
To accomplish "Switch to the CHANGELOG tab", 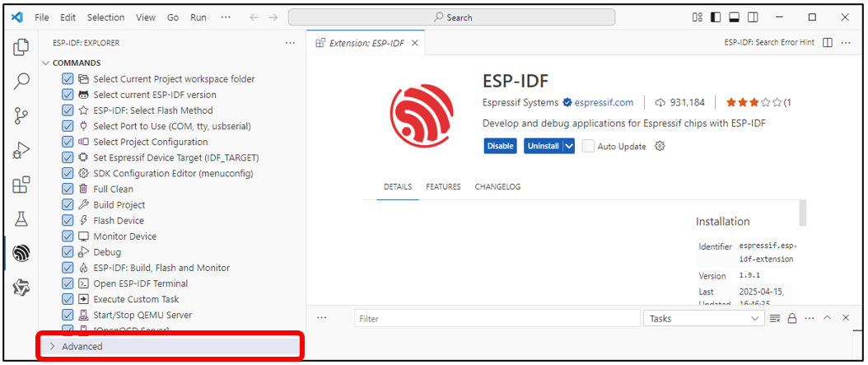I will pos(497,187).
